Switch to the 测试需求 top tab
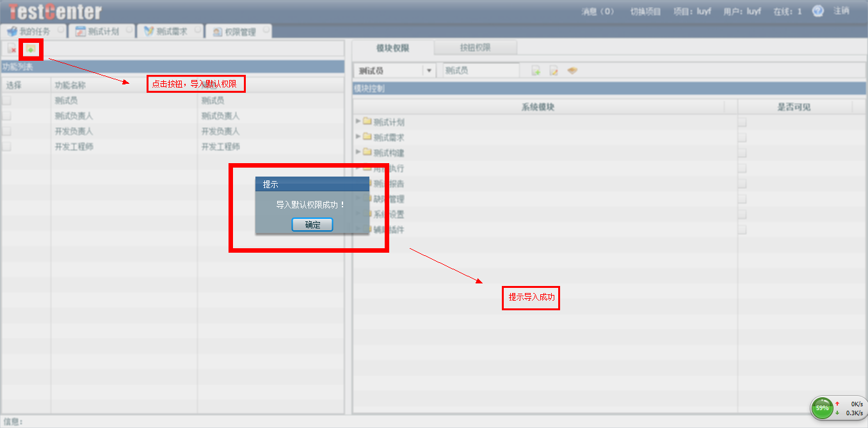Screen dimensions: 868x428 [x=171, y=31]
